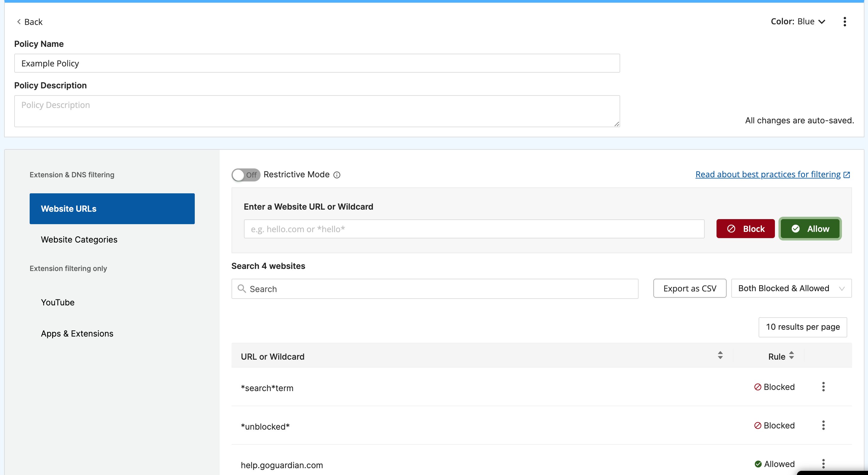This screenshot has width=868, height=475.
Task: Click the Search websites field
Action: (x=435, y=288)
